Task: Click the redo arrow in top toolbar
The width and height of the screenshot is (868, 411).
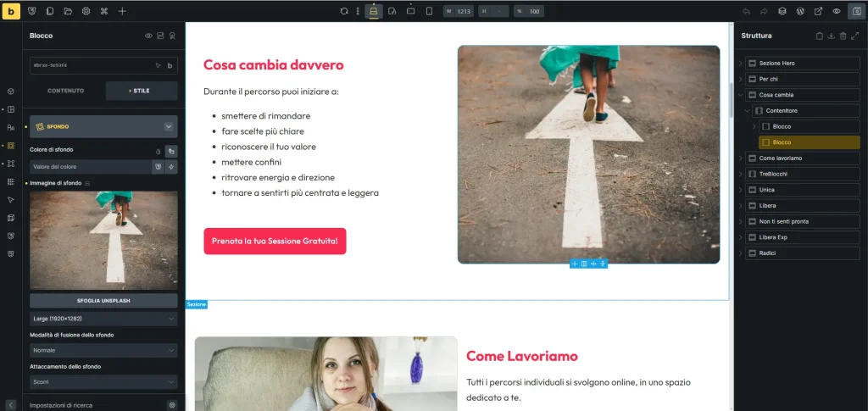Action: click(764, 11)
